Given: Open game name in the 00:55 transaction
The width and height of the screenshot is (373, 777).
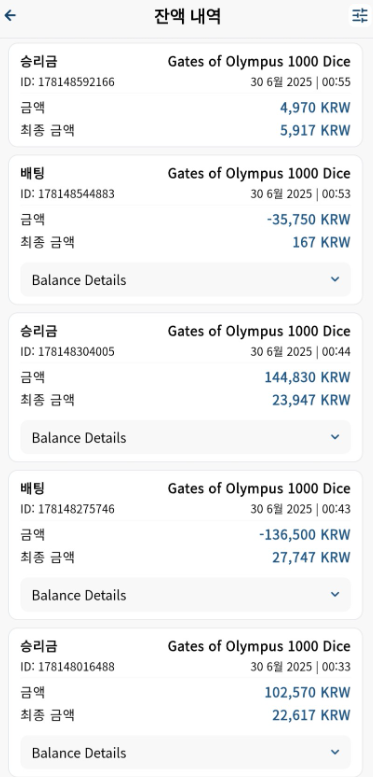Looking at the screenshot, I should click(x=259, y=62).
